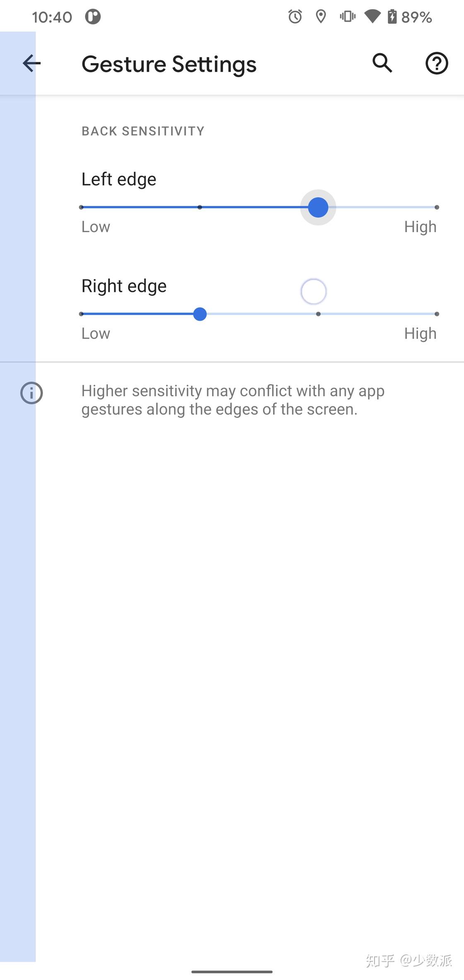Viewport: 464px width, 980px height.
Task: Set Left edge sensitivity to High endpoint
Action: coord(437,207)
